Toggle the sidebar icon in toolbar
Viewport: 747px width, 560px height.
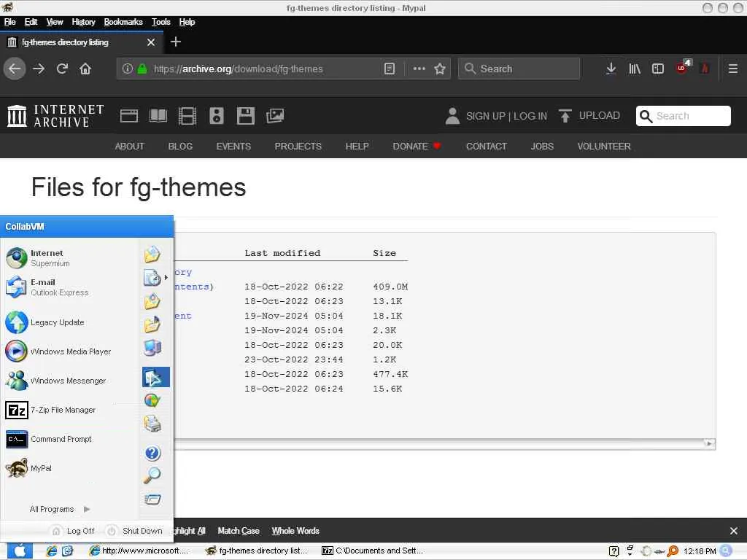[x=658, y=69]
